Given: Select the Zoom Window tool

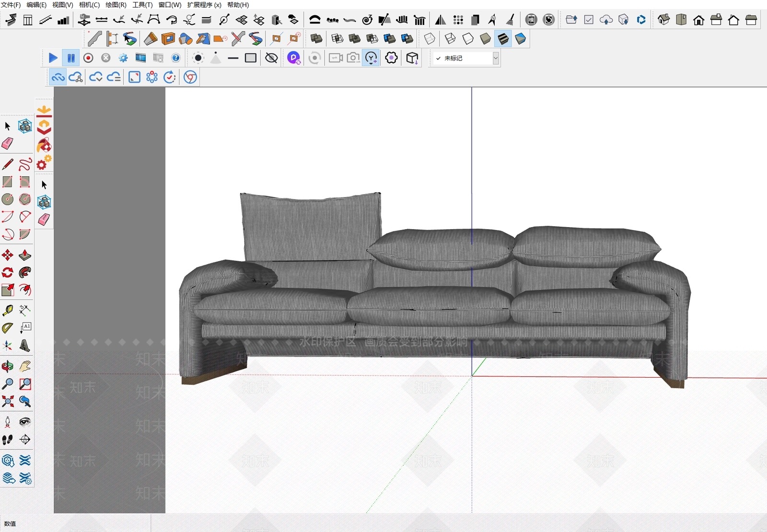Looking at the screenshot, I should [x=25, y=384].
